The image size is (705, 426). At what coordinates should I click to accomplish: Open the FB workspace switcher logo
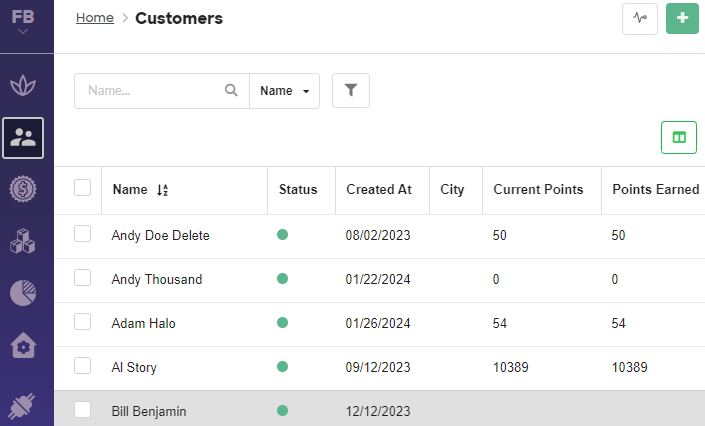point(23,21)
